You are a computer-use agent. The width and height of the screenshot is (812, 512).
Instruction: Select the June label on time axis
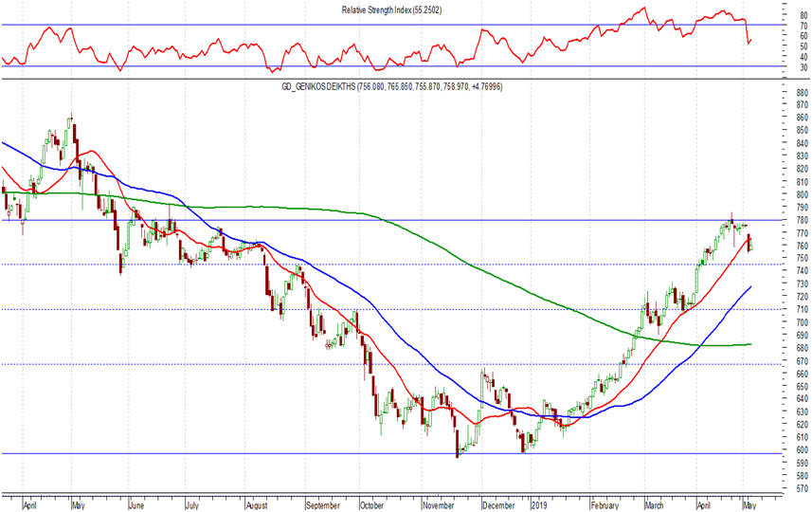click(135, 505)
